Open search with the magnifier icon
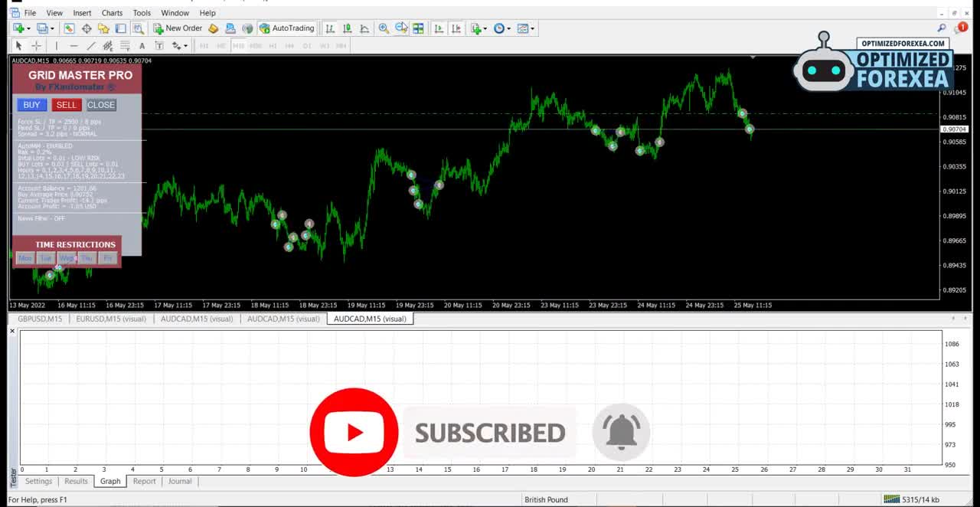Image resolution: width=980 pixels, height=507 pixels. [x=942, y=28]
